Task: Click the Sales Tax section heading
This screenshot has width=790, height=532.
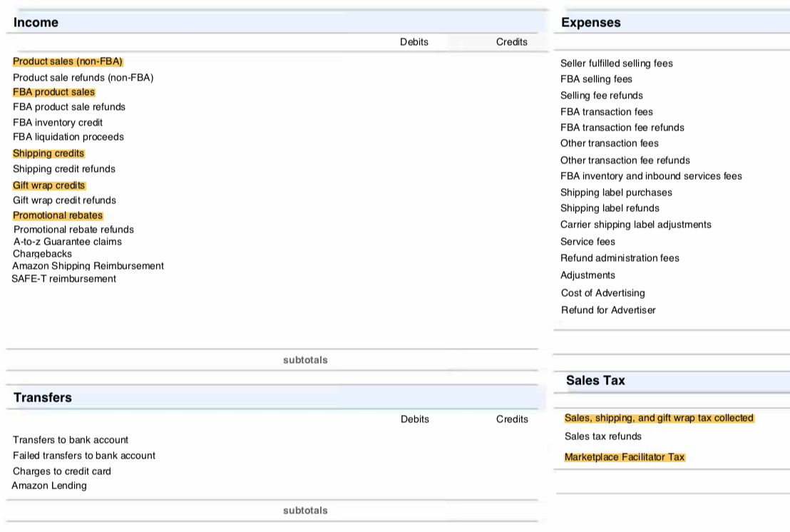Action: pos(595,380)
